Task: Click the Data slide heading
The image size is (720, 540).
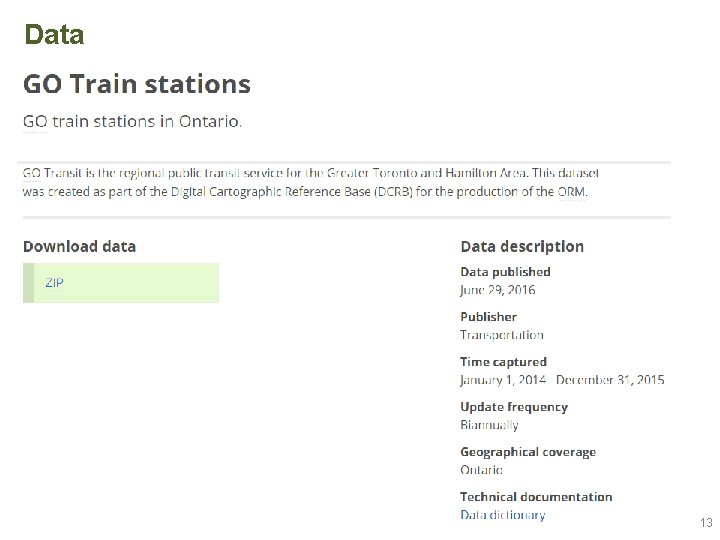Action: pos(54,35)
